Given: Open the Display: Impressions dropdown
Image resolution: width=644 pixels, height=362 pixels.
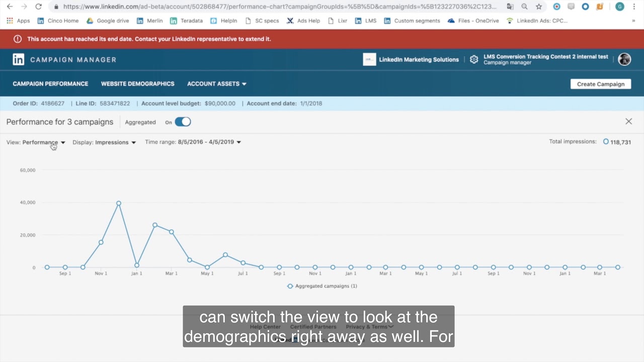Looking at the screenshot, I should click(x=104, y=142).
